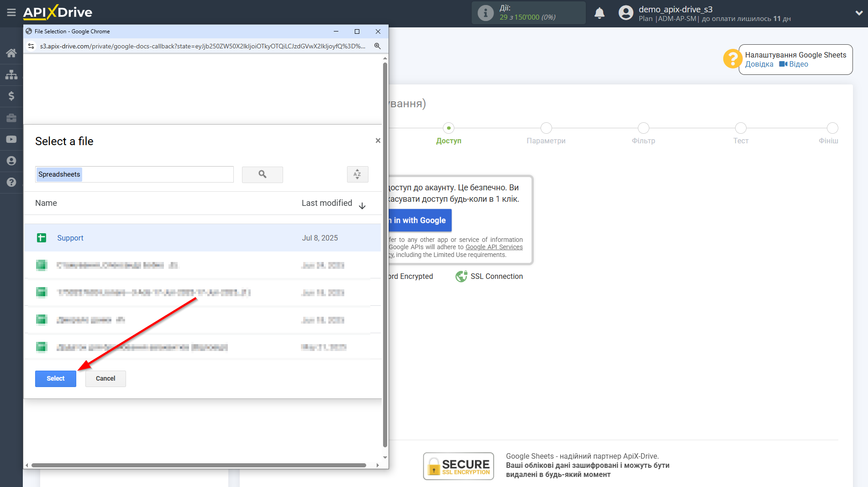Click the SSL Connection globe icon

(x=461, y=277)
